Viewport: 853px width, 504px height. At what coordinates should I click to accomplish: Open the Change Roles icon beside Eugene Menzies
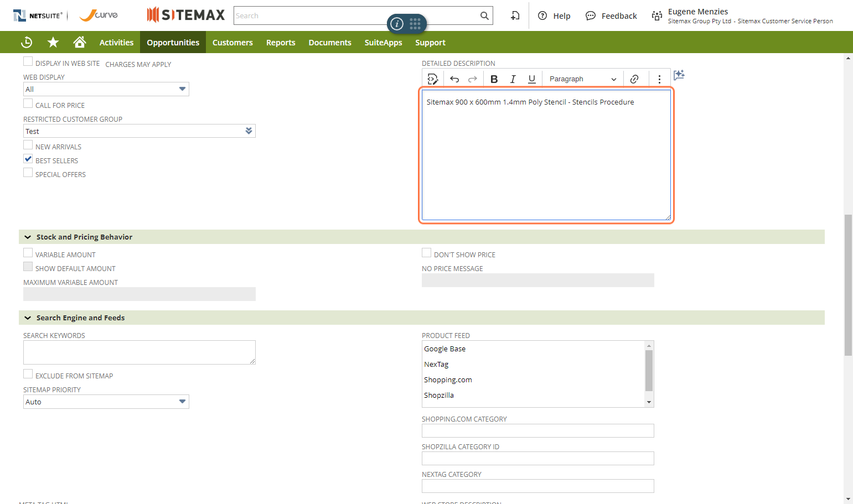click(x=657, y=16)
